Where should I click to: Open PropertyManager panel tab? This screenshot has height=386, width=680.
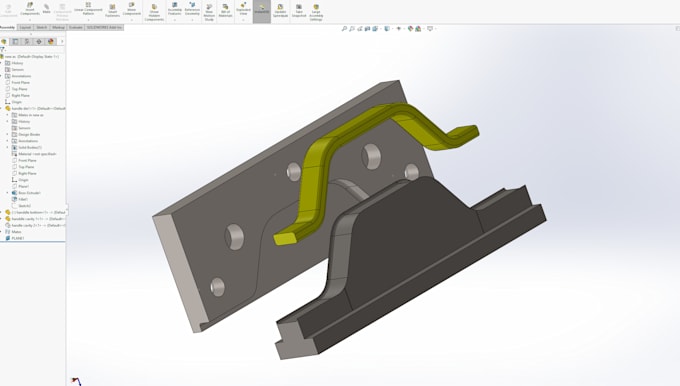(x=16, y=42)
